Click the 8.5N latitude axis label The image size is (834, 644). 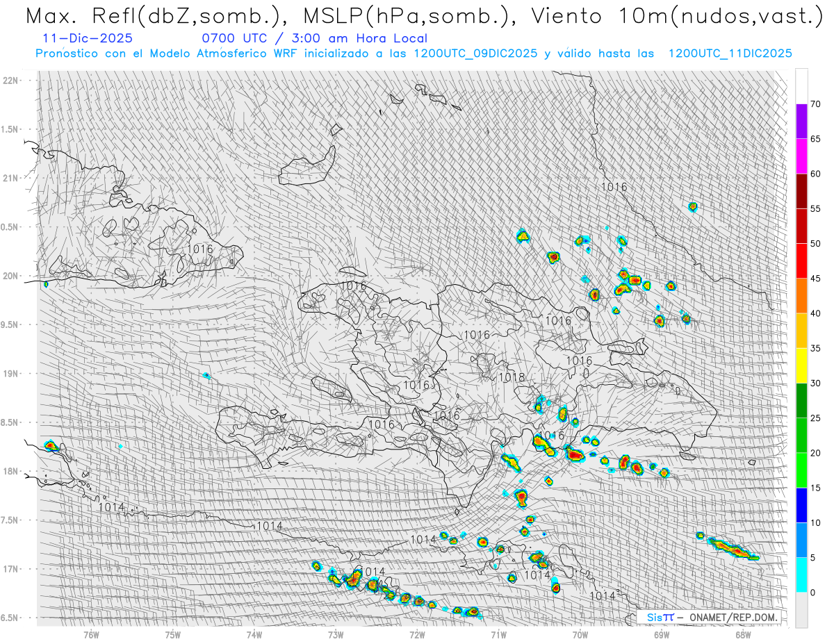10,422
